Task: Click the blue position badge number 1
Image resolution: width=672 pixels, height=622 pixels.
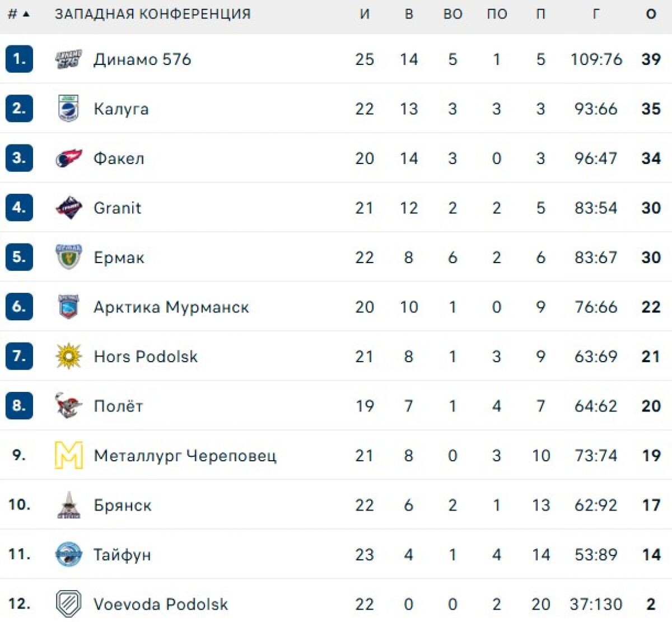Action: tap(19, 59)
